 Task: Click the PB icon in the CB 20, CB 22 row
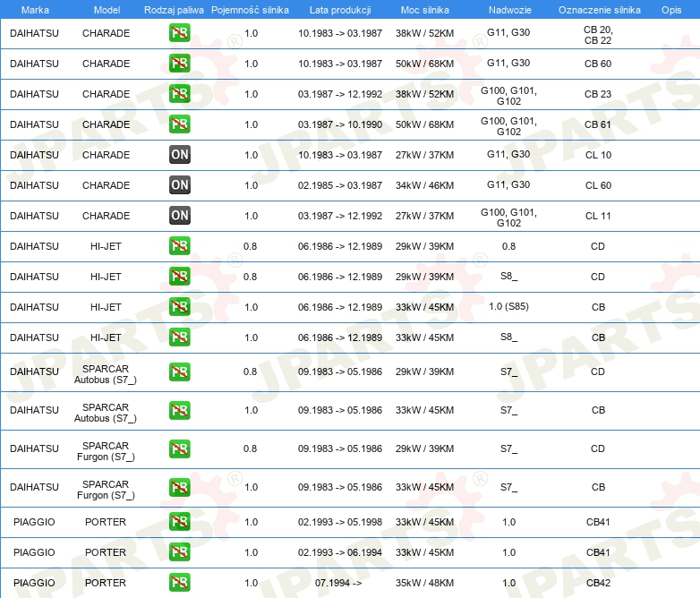point(179,33)
